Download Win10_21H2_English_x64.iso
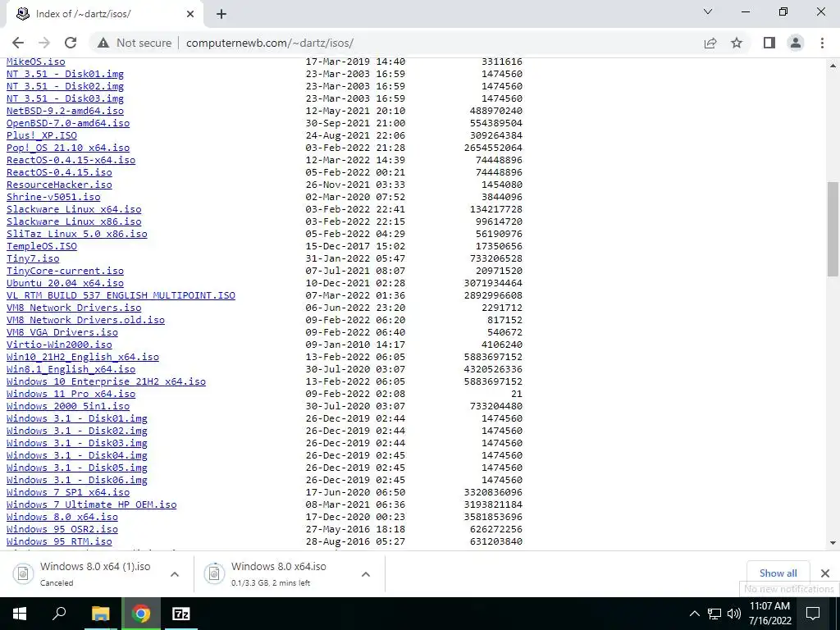Image resolution: width=840 pixels, height=630 pixels. pyautogui.click(x=83, y=358)
